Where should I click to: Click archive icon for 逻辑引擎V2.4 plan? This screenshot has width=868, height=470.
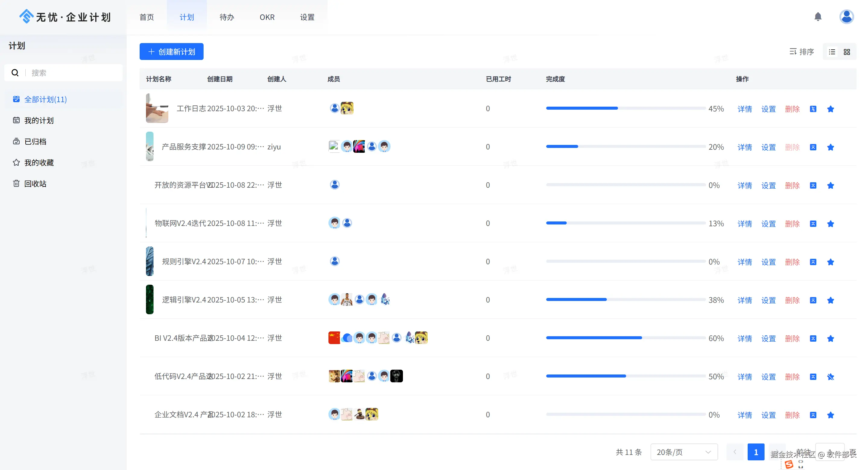[813, 300]
